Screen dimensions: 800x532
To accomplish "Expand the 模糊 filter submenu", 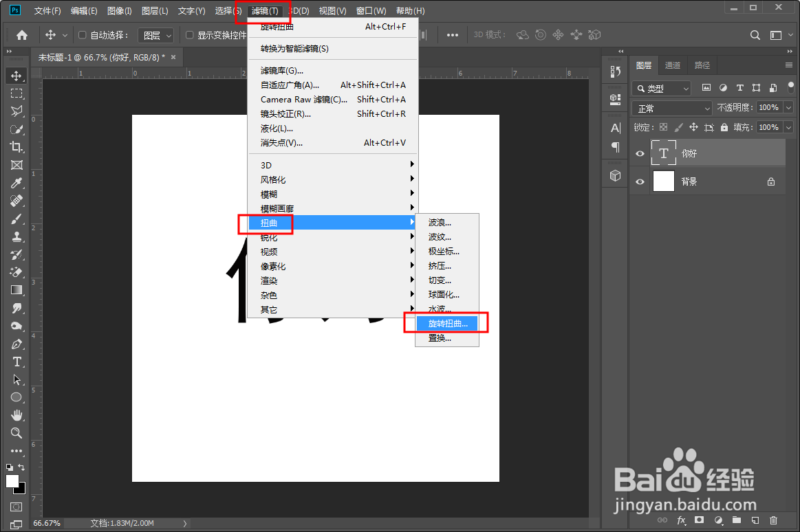I will click(333, 194).
